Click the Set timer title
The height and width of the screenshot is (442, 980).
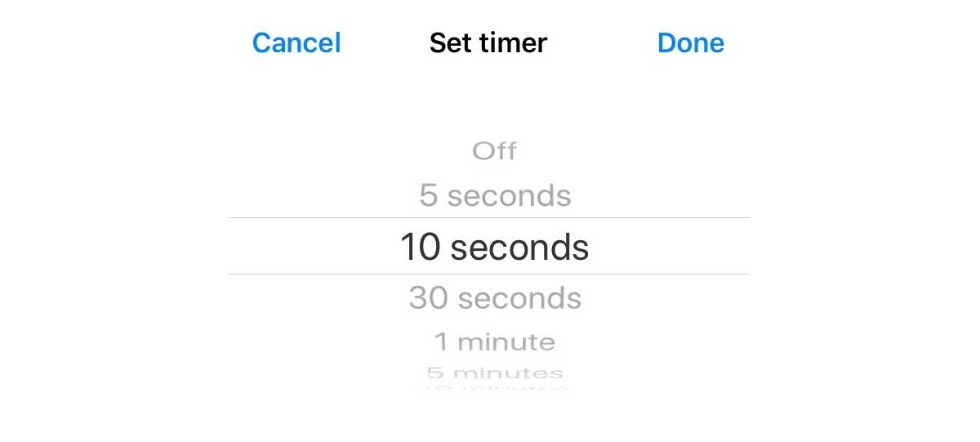[x=488, y=42]
